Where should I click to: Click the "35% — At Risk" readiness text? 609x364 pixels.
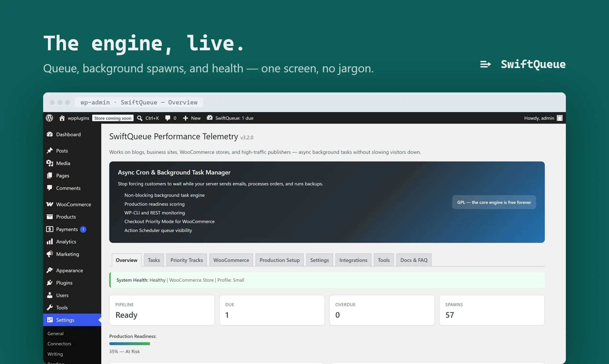(x=124, y=352)
